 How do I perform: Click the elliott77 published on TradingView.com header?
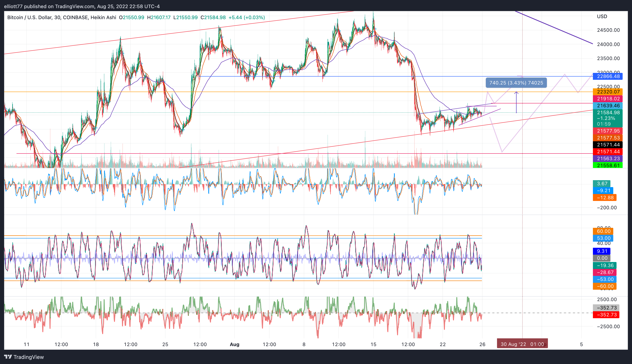click(82, 6)
